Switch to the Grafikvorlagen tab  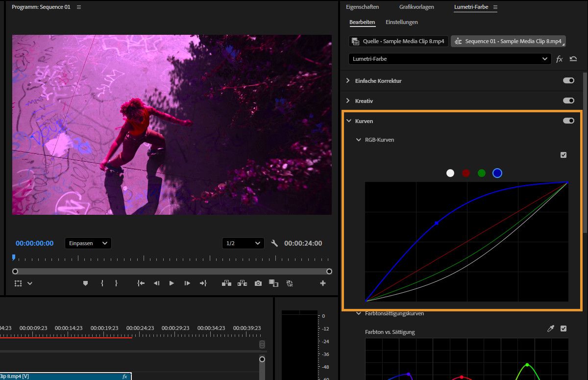pos(416,7)
